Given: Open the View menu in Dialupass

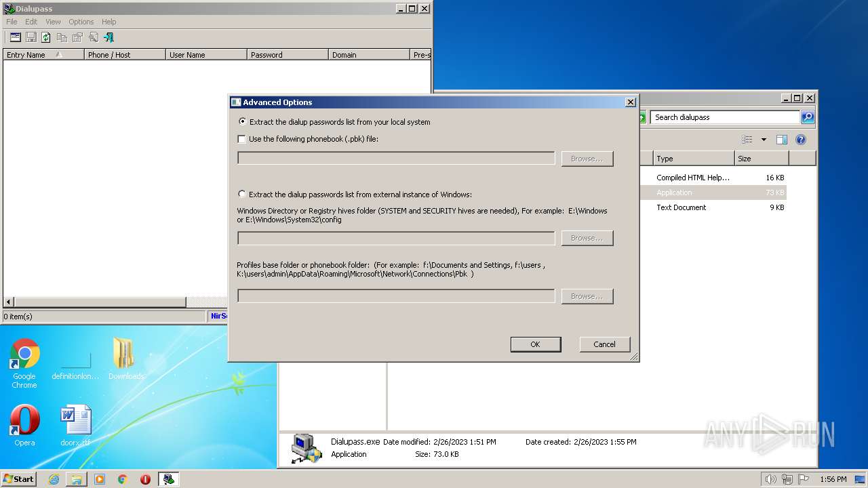Looking at the screenshot, I should tap(53, 22).
